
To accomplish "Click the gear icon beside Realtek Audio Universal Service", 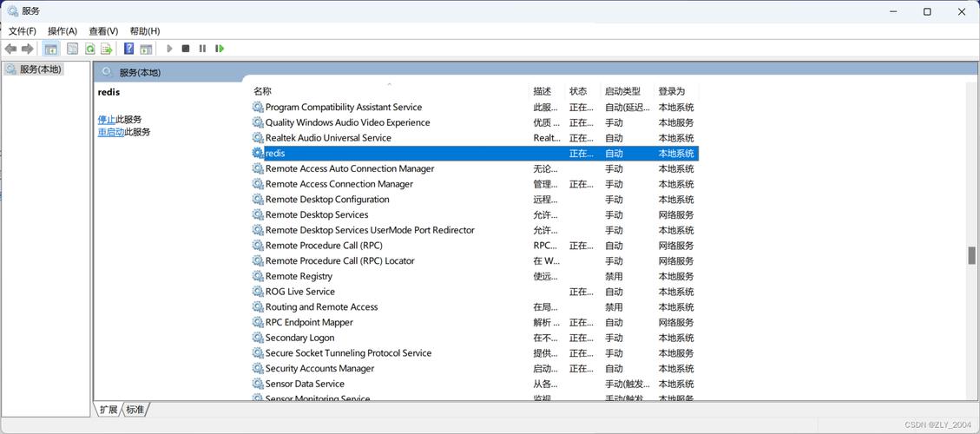I will 258,138.
